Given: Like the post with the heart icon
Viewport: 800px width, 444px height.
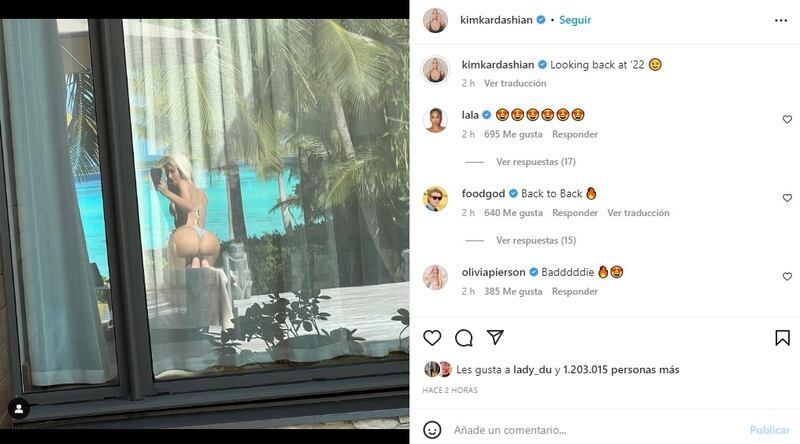Looking at the screenshot, I should 432,338.
